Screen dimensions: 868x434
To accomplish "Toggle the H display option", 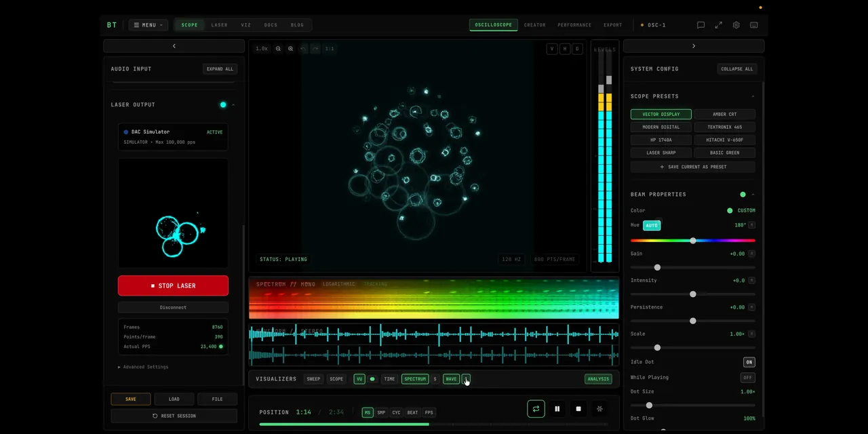I will (x=565, y=49).
